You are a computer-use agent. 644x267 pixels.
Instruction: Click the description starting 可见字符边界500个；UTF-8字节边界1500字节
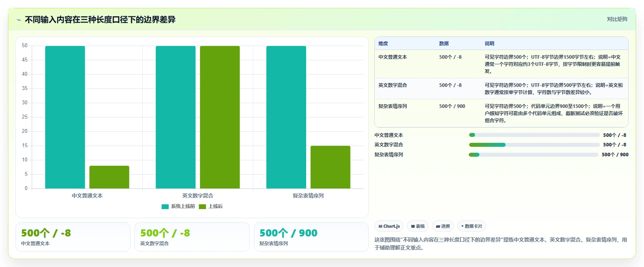click(x=554, y=64)
